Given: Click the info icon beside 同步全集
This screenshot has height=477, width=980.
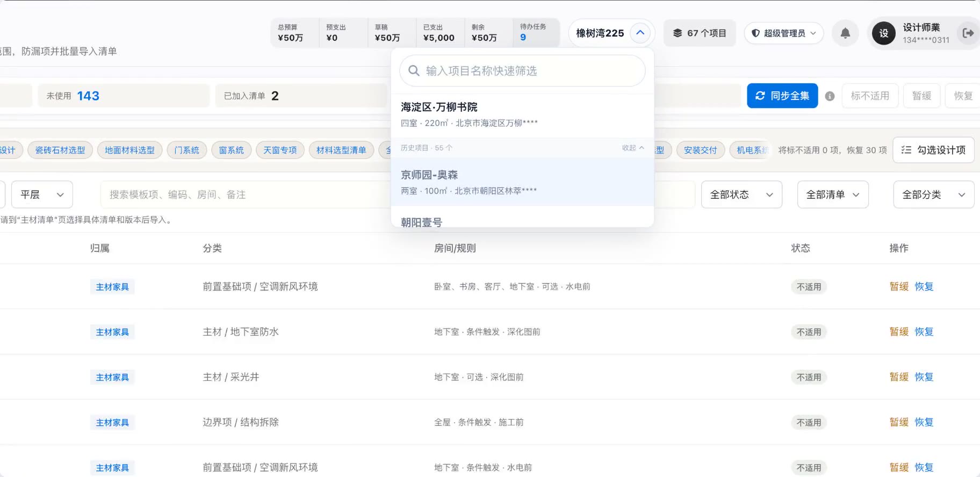Looking at the screenshot, I should [x=830, y=96].
